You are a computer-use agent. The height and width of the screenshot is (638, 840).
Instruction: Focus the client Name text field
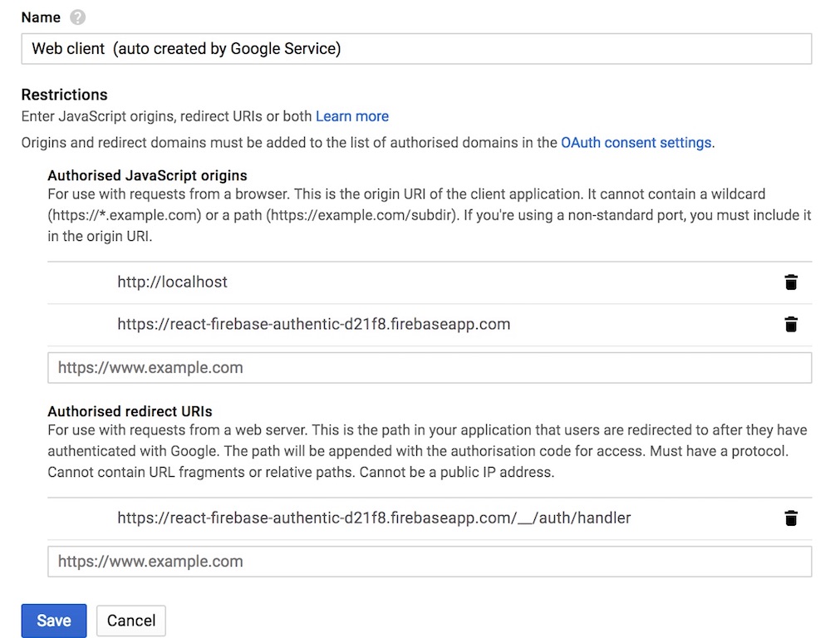pyautogui.click(x=415, y=48)
